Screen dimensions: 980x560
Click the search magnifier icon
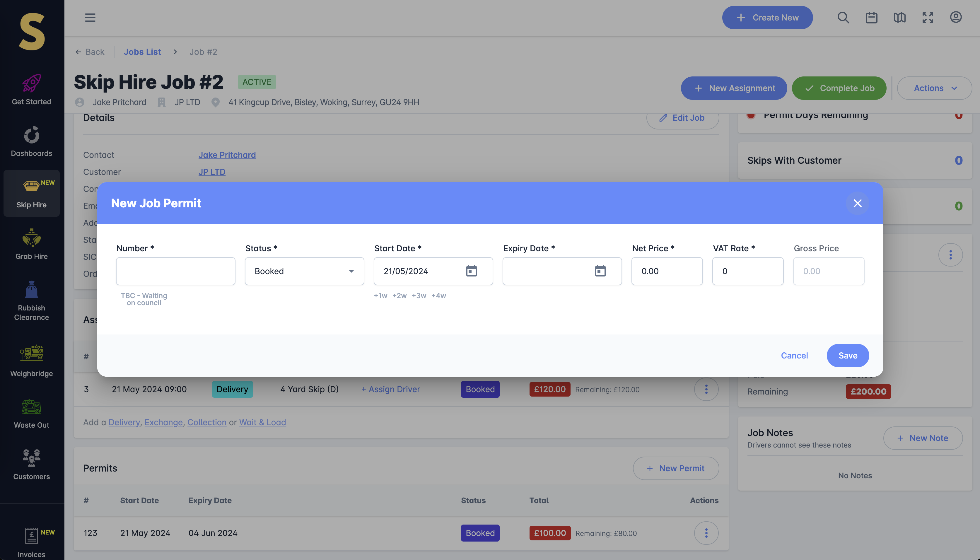click(x=843, y=18)
